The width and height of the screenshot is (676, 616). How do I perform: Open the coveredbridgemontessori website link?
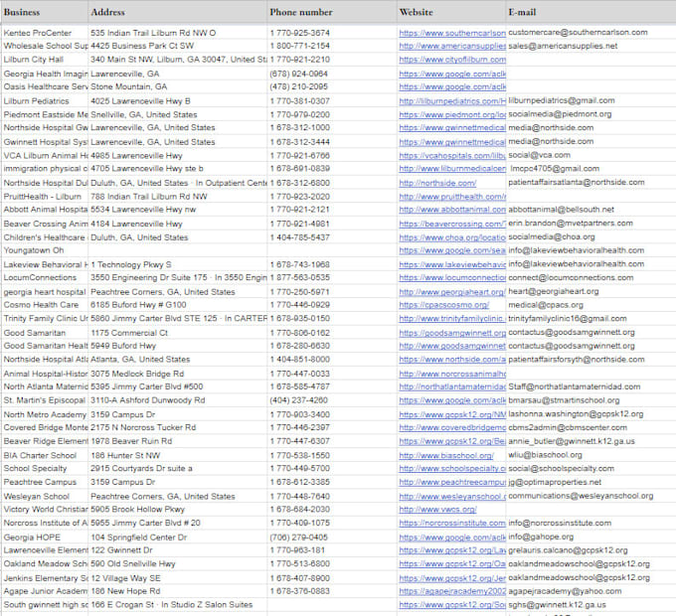[451, 427]
